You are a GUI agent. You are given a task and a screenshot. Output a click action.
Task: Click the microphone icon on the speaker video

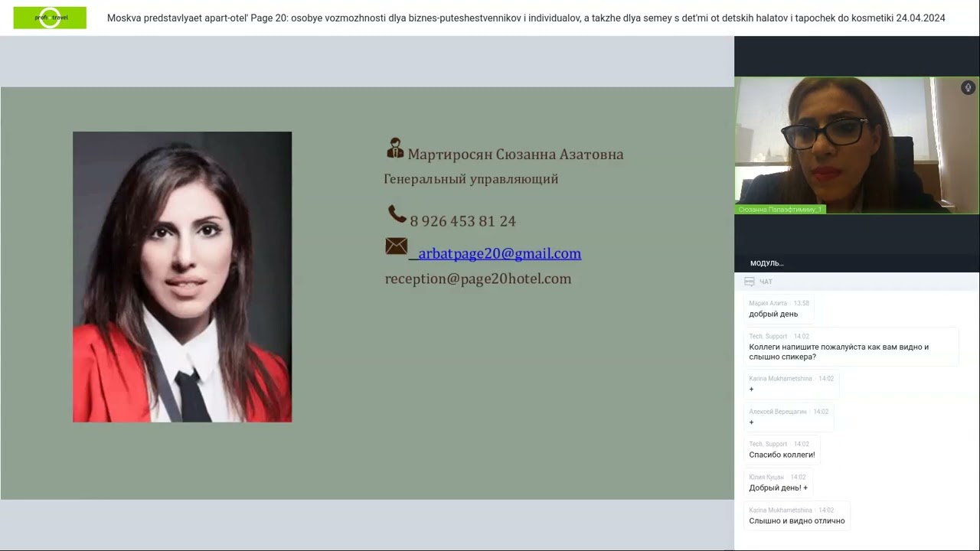(968, 87)
